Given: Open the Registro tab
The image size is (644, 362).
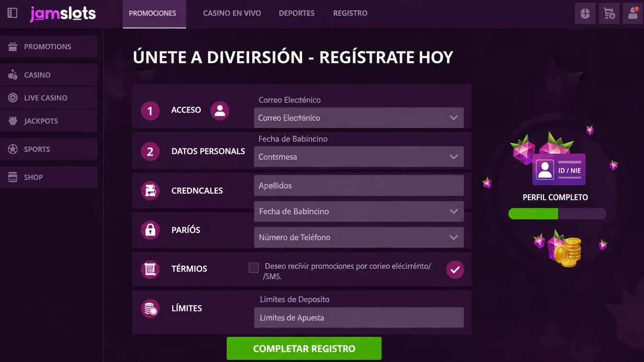Looking at the screenshot, I should tap(350, 13).
